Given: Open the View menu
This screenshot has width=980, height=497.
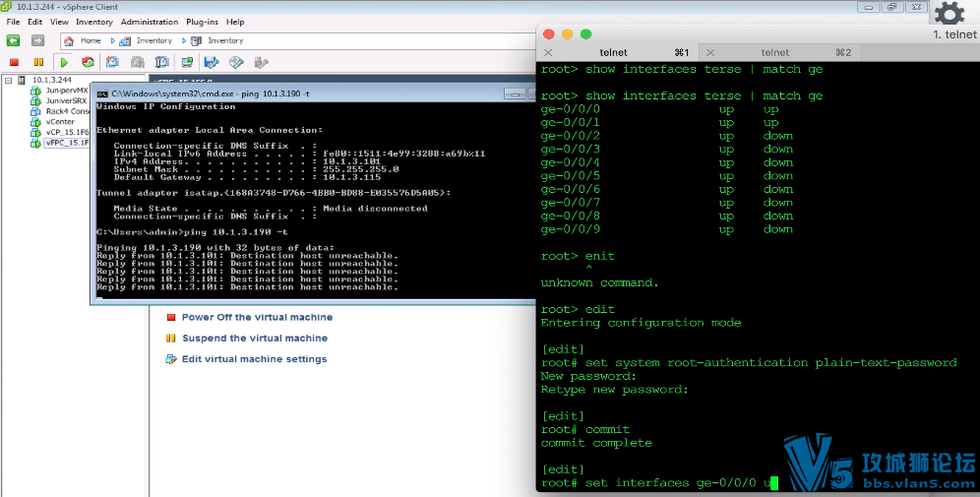Looking at the screenshot, I should [x=59, y=22].
